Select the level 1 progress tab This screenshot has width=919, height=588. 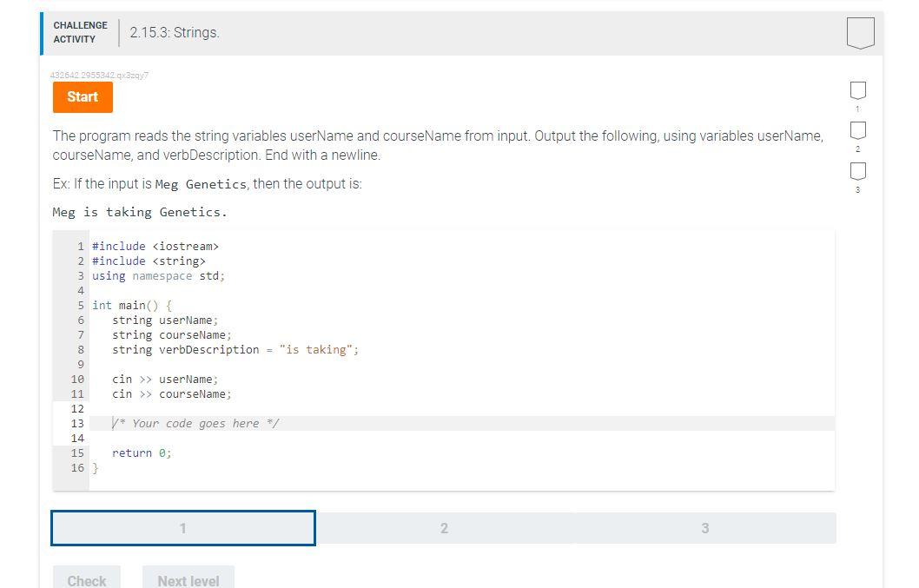click(182, 527)
